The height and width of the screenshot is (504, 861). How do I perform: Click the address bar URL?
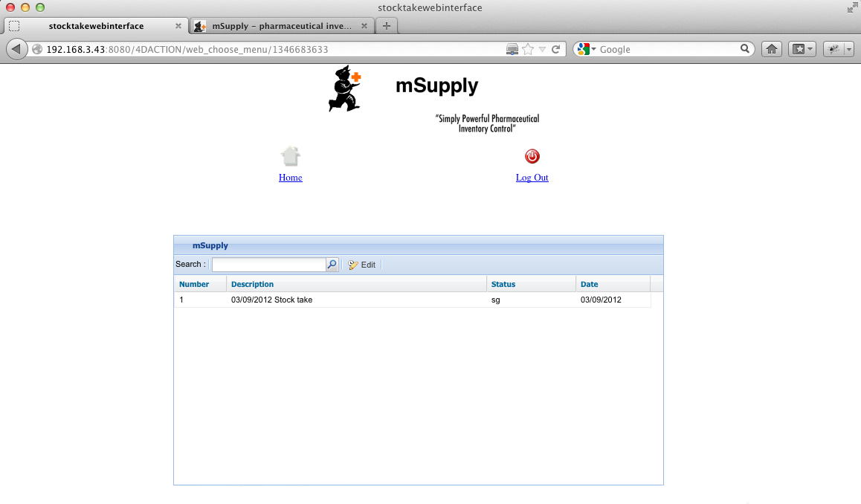pyautogui.click(x=187, y=49)
